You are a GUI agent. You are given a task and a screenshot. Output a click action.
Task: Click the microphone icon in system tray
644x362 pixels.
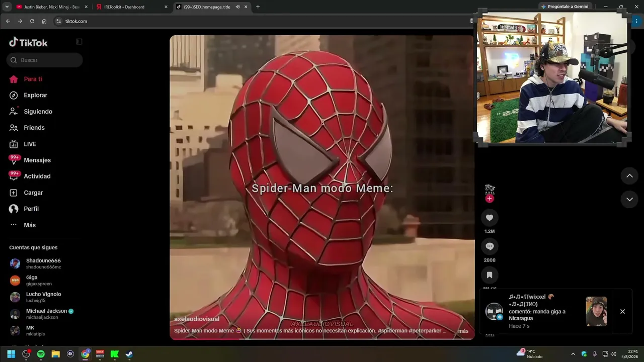[x=595, y=354]
